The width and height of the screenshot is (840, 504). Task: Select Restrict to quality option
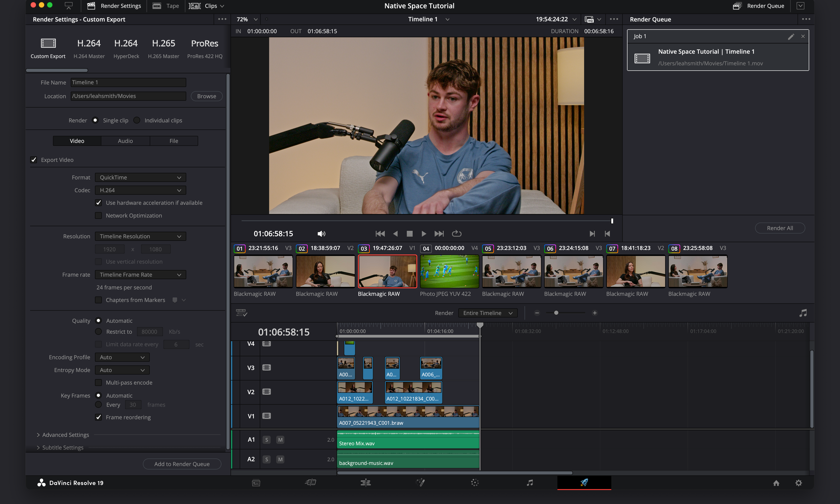[98, 331]
